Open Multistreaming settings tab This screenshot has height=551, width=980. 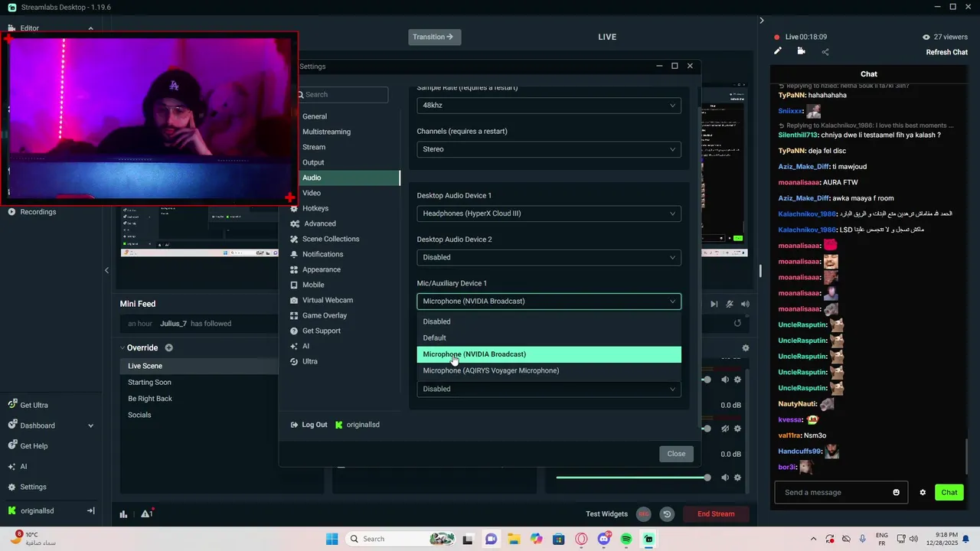[326, 132]
